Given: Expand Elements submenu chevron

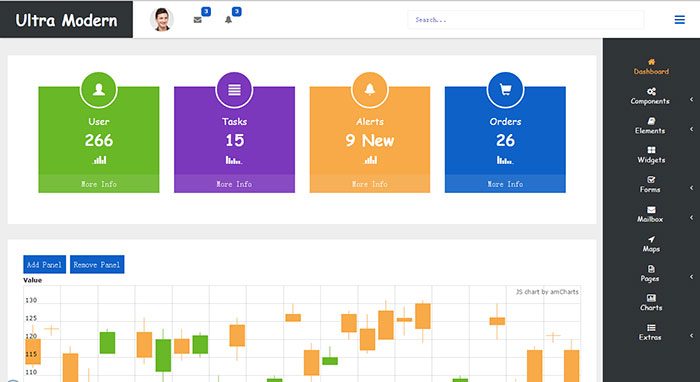Looking at the screenshot, I should click(x=691, y=129).
